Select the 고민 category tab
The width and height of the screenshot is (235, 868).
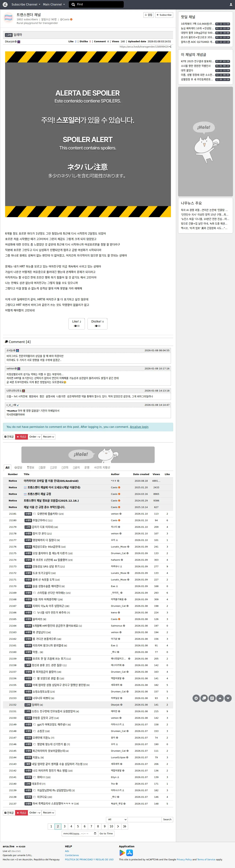(x=54, y=467)
